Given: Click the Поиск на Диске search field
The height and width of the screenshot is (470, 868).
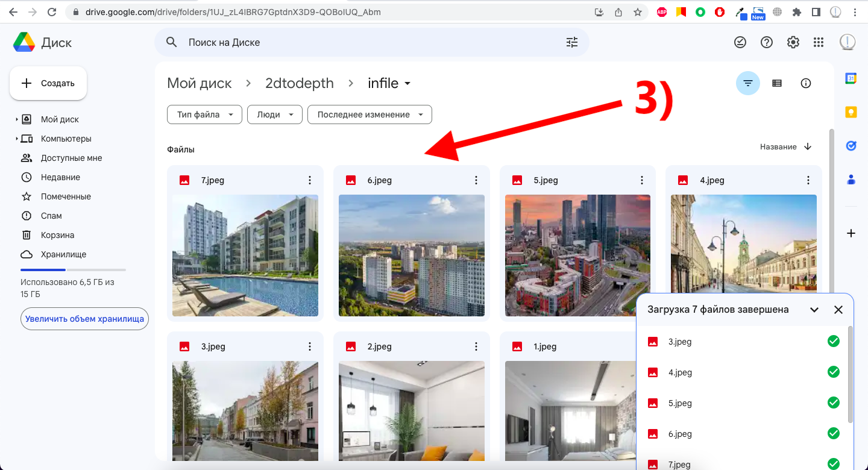Looking at the screenshot, I should point(372,42).
